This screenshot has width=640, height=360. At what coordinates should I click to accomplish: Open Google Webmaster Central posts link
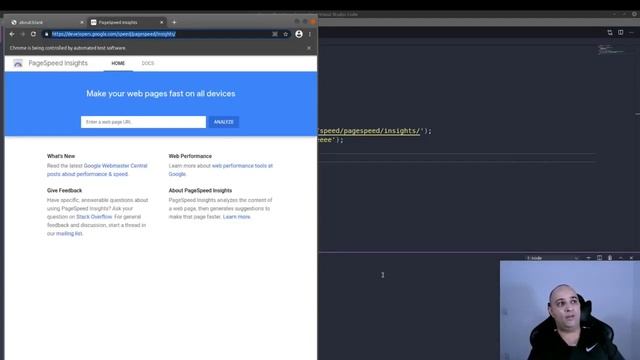coord(97,170)
